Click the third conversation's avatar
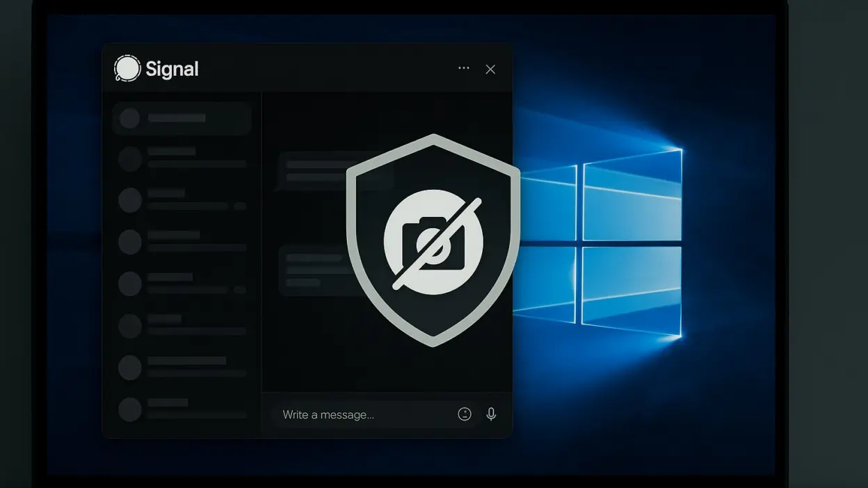868x488 pixels. point(130,200)
